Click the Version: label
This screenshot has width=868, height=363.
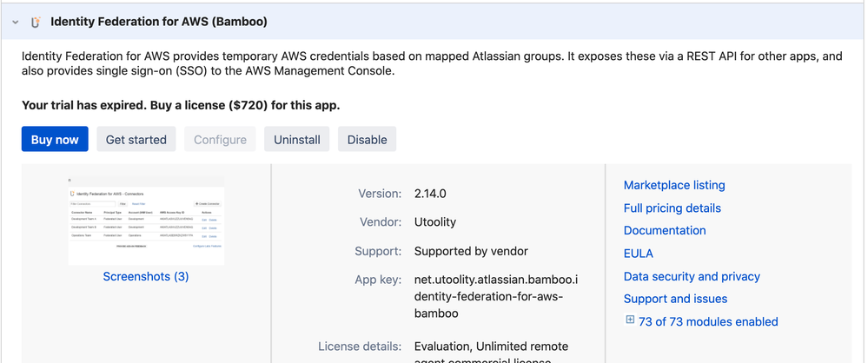[x=380, y=194]
